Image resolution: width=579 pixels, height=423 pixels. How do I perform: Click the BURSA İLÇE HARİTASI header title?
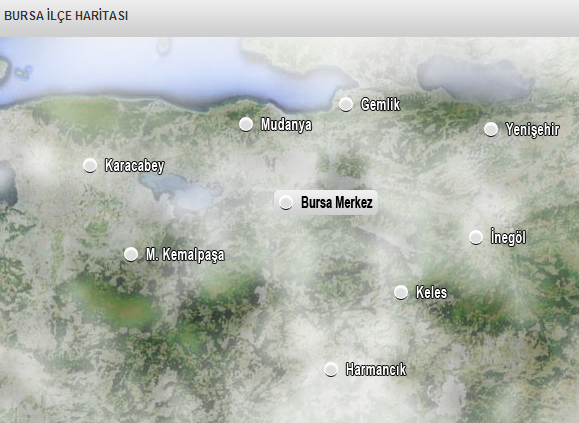(x=66, y=16)
